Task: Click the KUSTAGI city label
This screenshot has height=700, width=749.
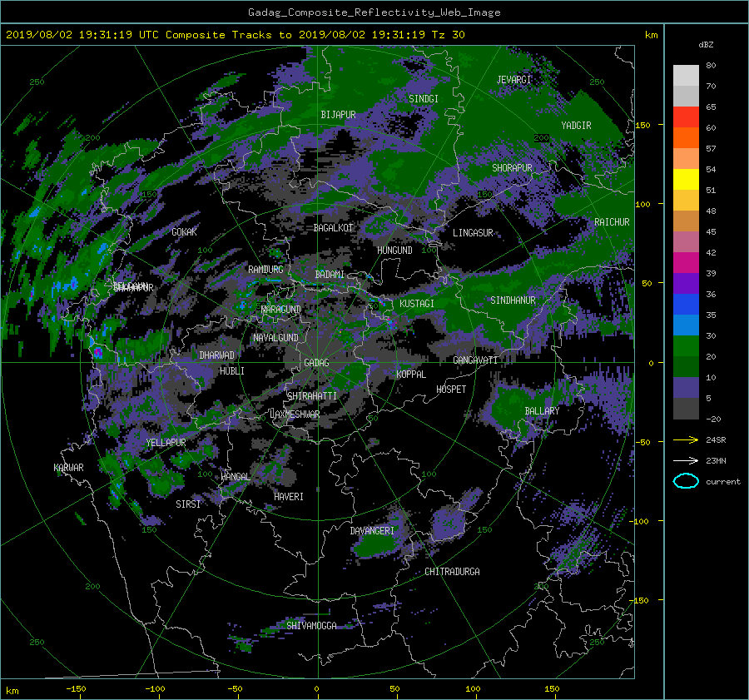Action: (x=417, y=304)
